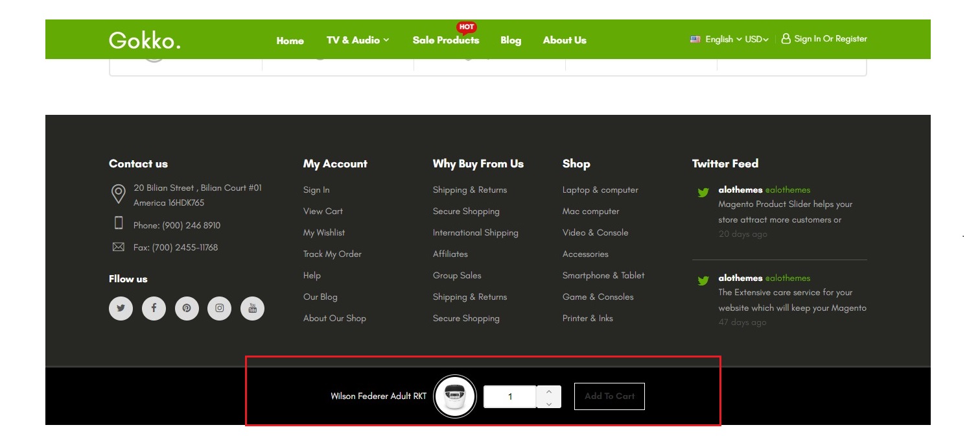Screen dimensions: 980x436
Task: Click the user icon beside Sign In
Action: (x=786, y=39)
